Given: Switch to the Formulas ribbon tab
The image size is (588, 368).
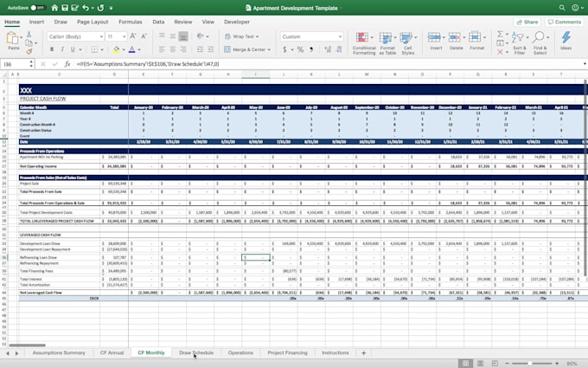Looking at the screenshot, I should [131, 22].
